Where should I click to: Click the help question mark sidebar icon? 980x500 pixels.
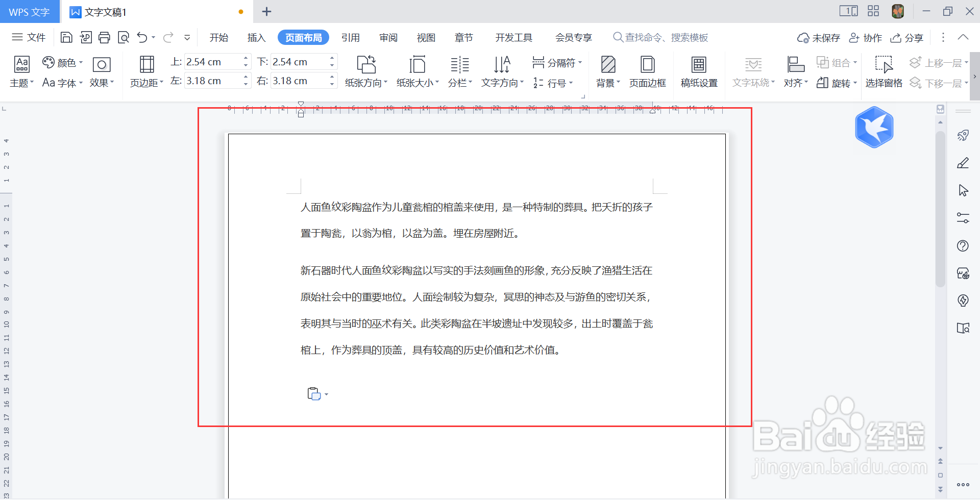(x=963, y=246)
